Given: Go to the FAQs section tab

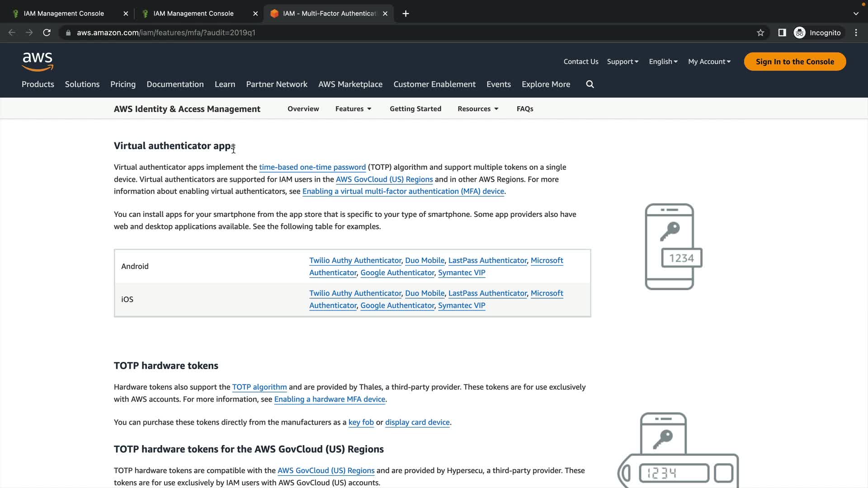Looking at the screenshot, I should 525,109.
